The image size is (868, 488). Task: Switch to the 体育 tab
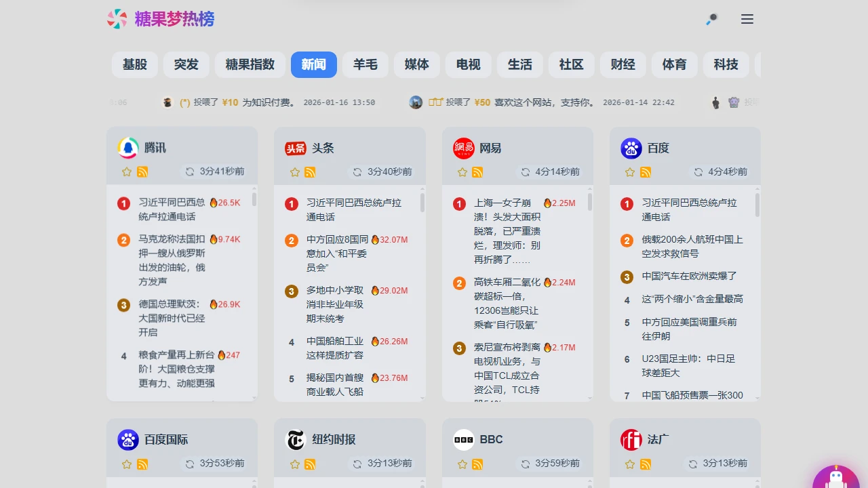coord(674,64)
